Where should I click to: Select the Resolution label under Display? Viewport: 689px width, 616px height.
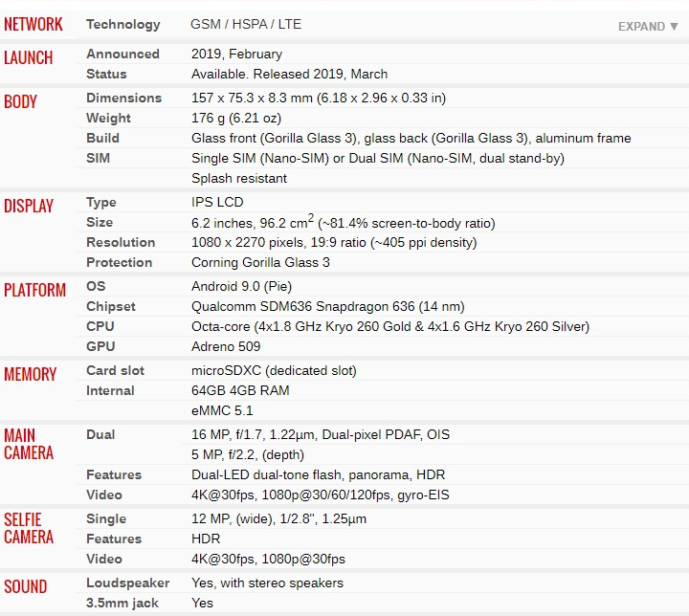(x=121, y=242)
